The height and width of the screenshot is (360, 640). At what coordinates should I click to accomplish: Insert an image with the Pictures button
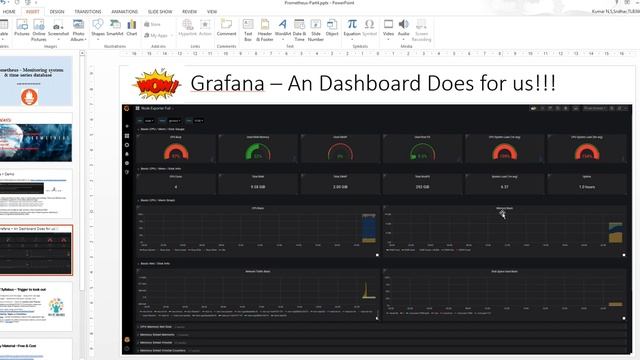coord(22,29)
